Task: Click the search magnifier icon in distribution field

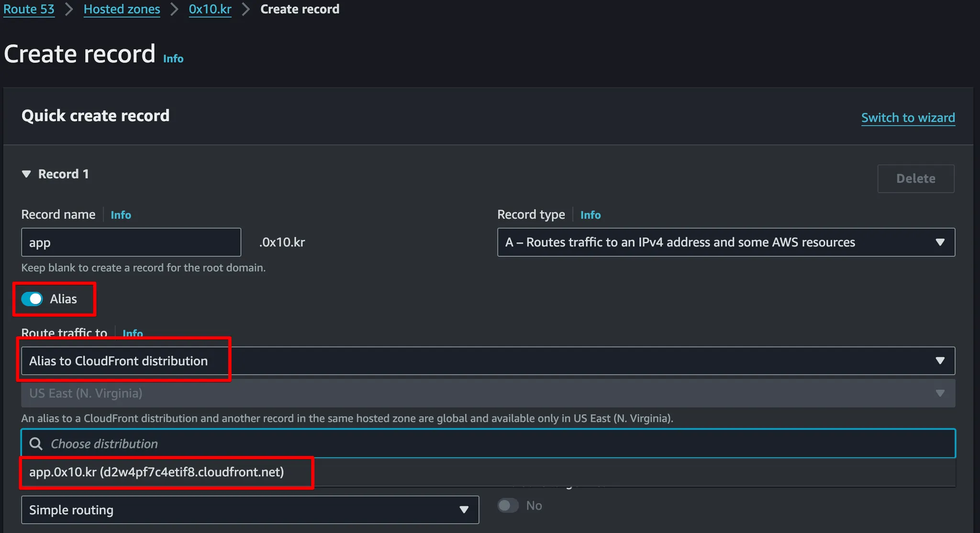Action: [x=36, y=444]
